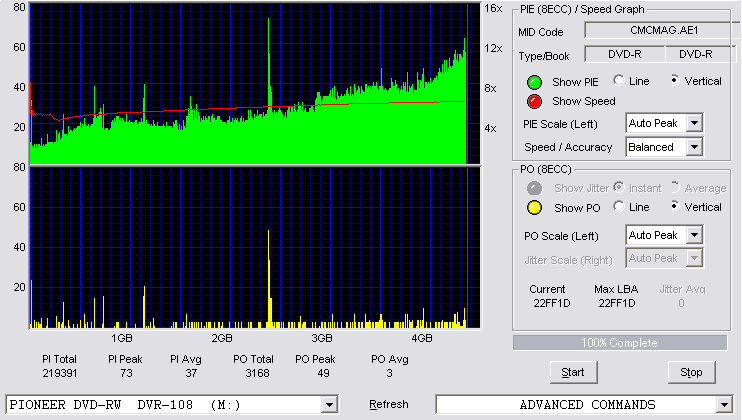This screenshot has width=742, height=420.
Task: Select Average jitter option
Action: point(675,187)
